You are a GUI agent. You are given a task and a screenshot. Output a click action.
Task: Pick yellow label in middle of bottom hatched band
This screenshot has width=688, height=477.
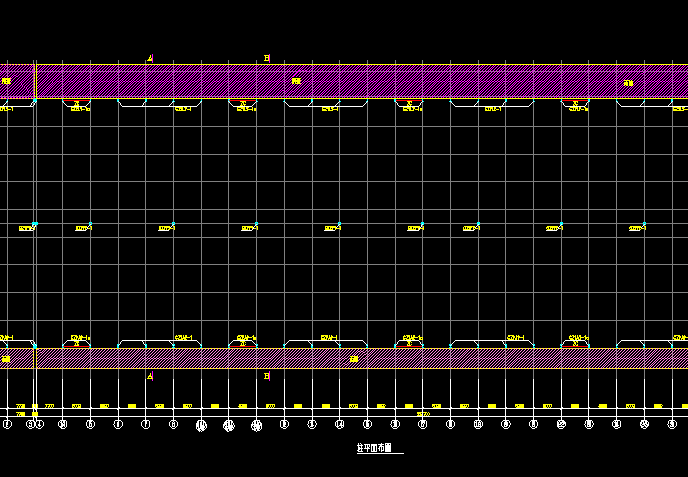tap(353, 358)
